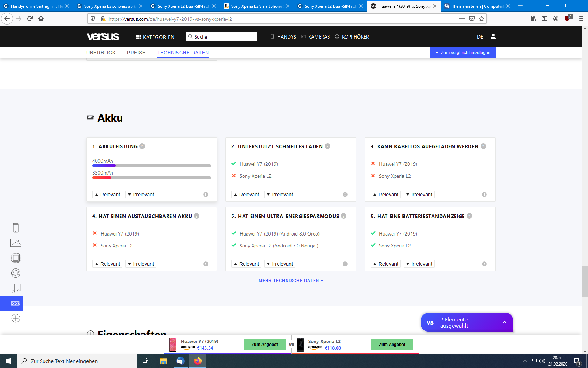The image size is (588, 368).
Task: Open the DE language selector
Action: (x=480, y=37)
